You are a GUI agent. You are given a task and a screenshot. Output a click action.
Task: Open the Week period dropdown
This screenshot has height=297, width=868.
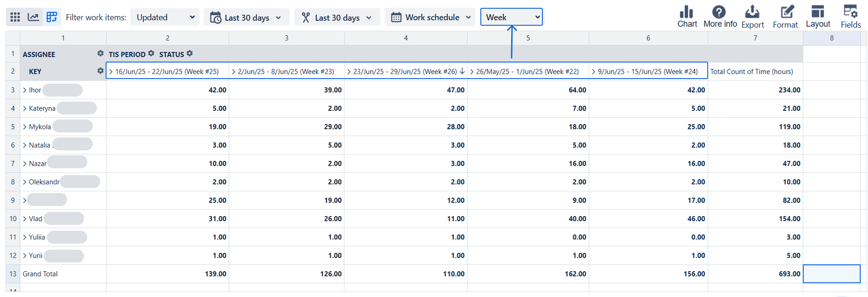[511, 17]
